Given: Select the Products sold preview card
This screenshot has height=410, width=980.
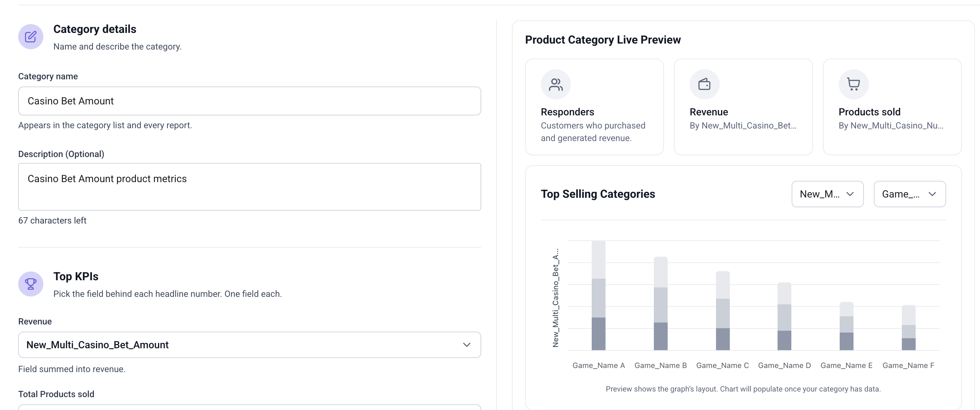Looking at the screenshot, I should 892,107.
